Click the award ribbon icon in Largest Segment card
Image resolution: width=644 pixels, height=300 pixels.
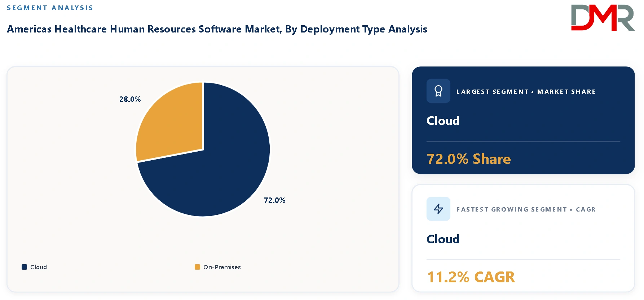pyautogui.click(x=438, y=91)
